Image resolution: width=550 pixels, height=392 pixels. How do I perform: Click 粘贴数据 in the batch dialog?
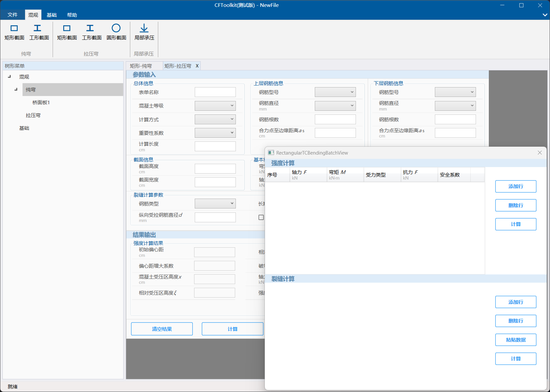515,340
